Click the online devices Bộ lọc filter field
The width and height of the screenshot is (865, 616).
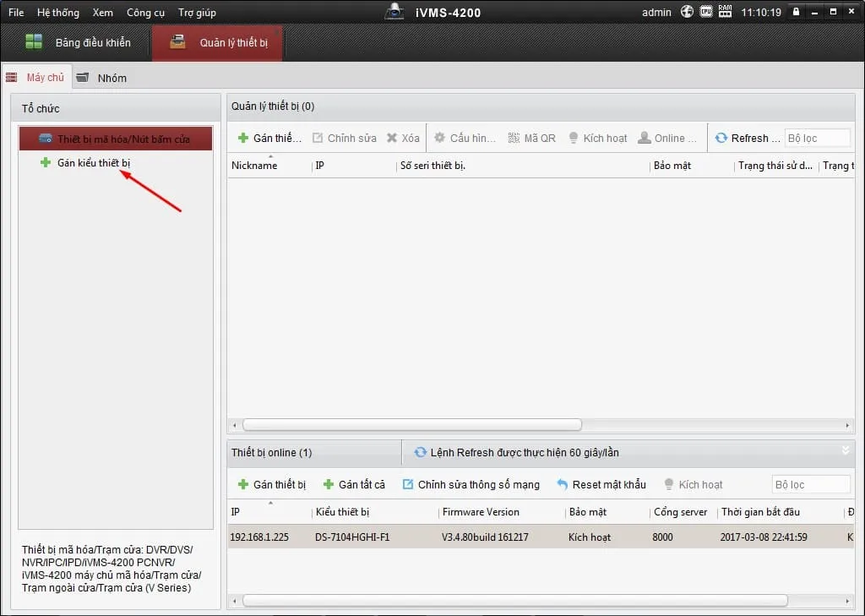tap(810, 484)
